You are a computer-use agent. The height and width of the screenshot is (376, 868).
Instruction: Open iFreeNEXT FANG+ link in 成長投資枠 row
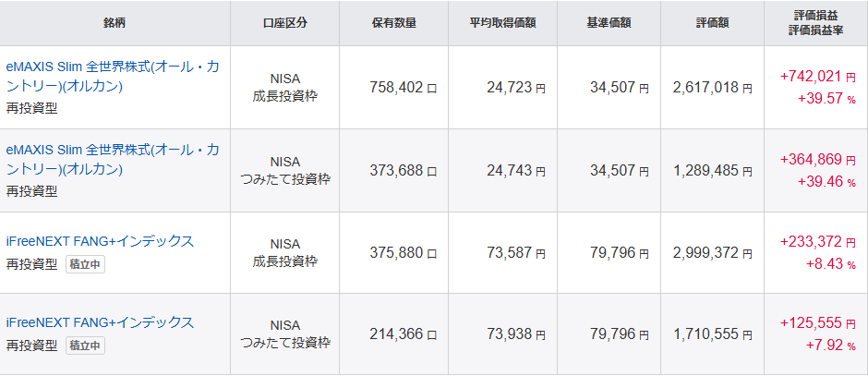click(100, 241)
